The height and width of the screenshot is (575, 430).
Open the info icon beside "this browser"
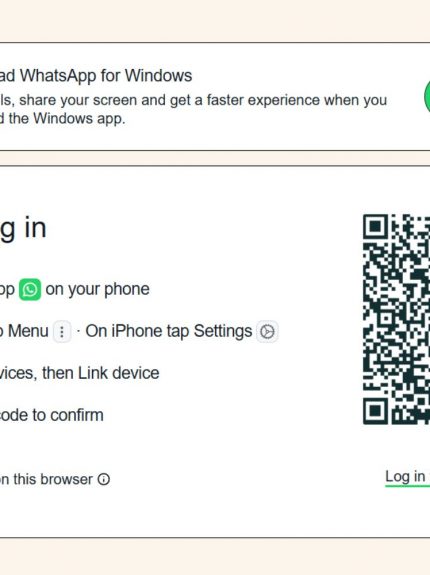pos(104,479)
